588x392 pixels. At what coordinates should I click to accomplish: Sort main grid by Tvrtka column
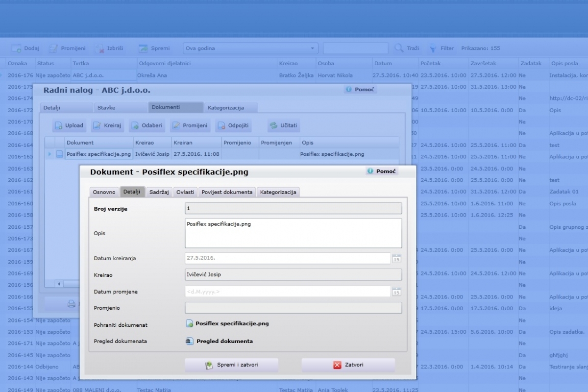[x=104, y=63]
